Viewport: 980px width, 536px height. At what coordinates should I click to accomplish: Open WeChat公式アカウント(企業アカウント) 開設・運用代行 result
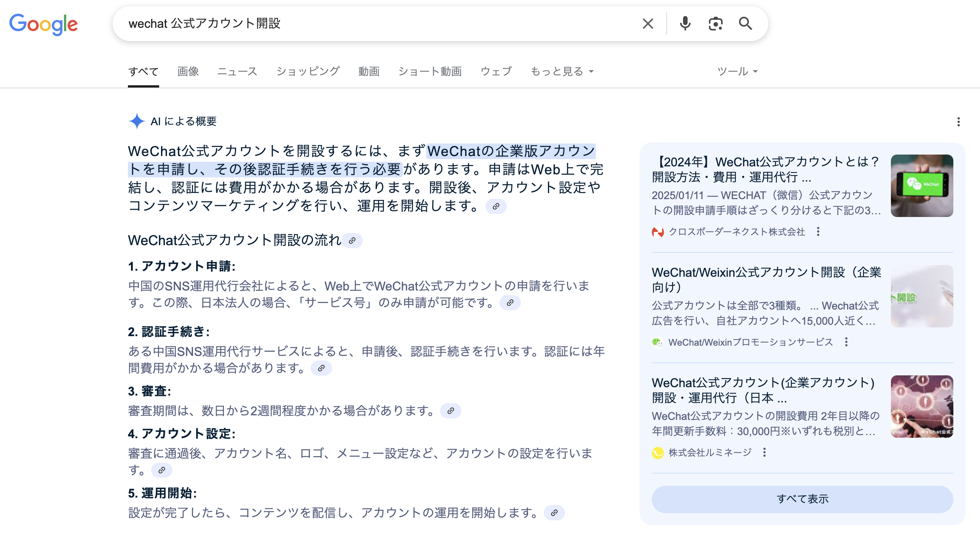(763, 390)
